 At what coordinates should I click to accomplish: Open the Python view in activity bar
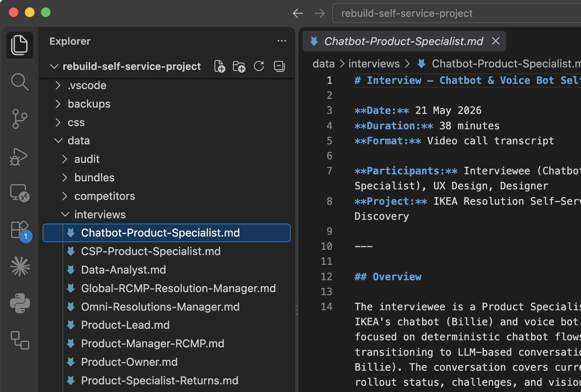20,303
